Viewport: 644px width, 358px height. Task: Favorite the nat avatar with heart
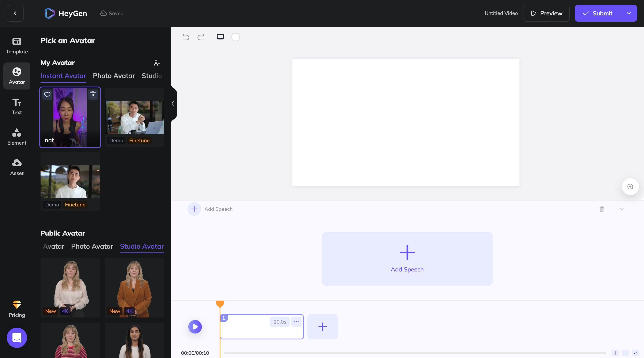[47, 95]
